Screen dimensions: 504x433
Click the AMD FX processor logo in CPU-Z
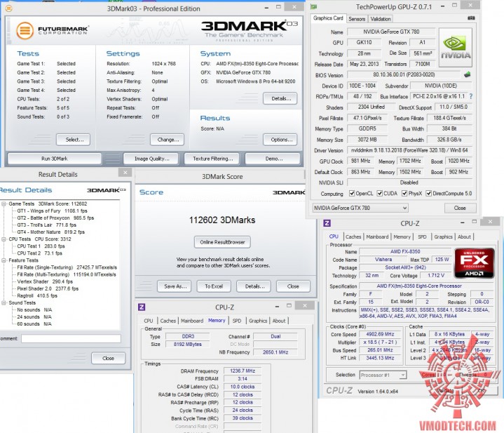pyautogui.click(x=474, y=263)
